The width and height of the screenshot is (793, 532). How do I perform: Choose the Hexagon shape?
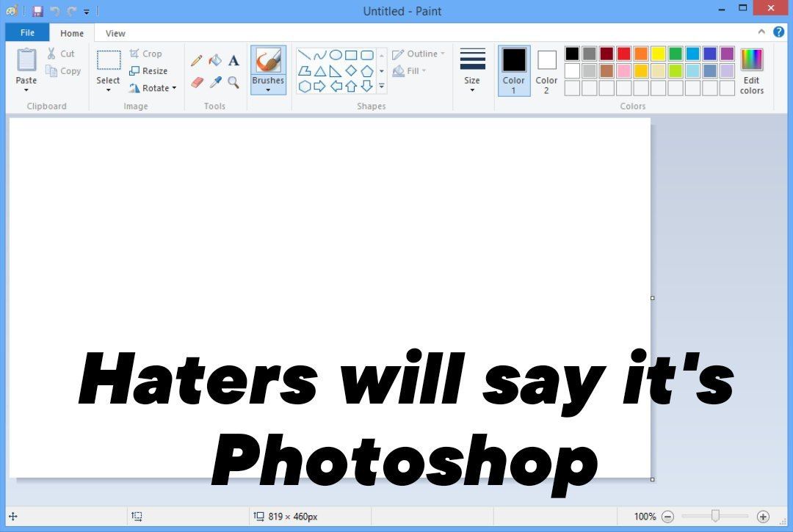coord(305,87)
